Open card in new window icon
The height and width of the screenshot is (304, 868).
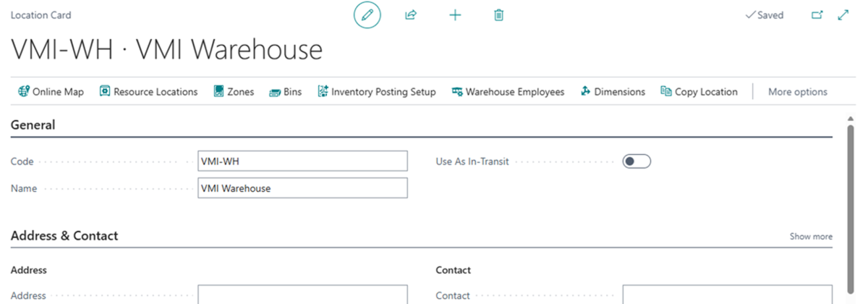point(817,15)
